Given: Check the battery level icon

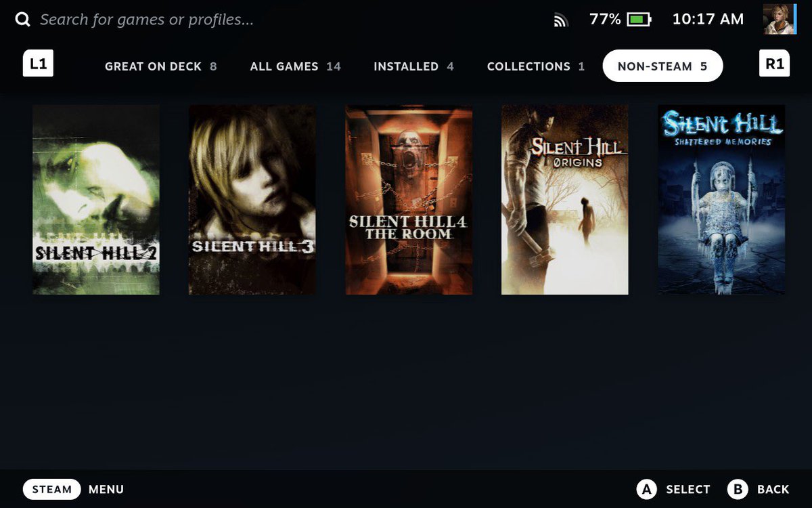Looking at the screenshot, I should pyautogui.click(x=639, y=20).
